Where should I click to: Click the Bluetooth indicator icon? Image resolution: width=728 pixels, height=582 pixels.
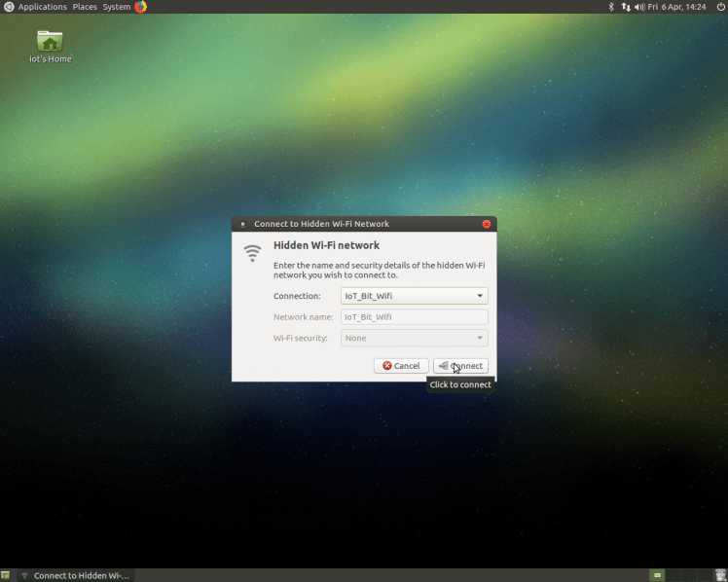[611, 7]
